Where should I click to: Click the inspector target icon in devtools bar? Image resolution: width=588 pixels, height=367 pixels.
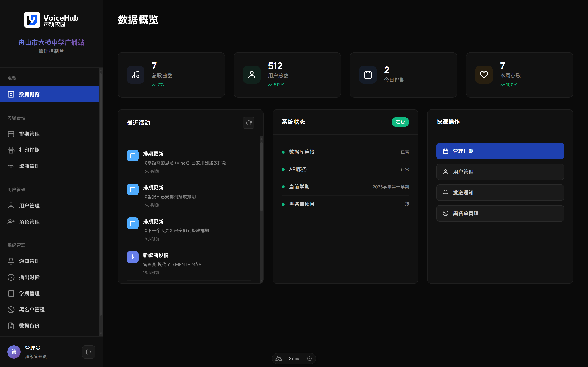pyautogui.click(x=309, y=359)
